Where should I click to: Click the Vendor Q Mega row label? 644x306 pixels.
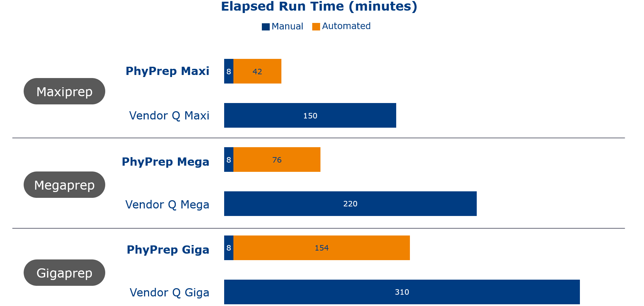[x=167, y=204]
